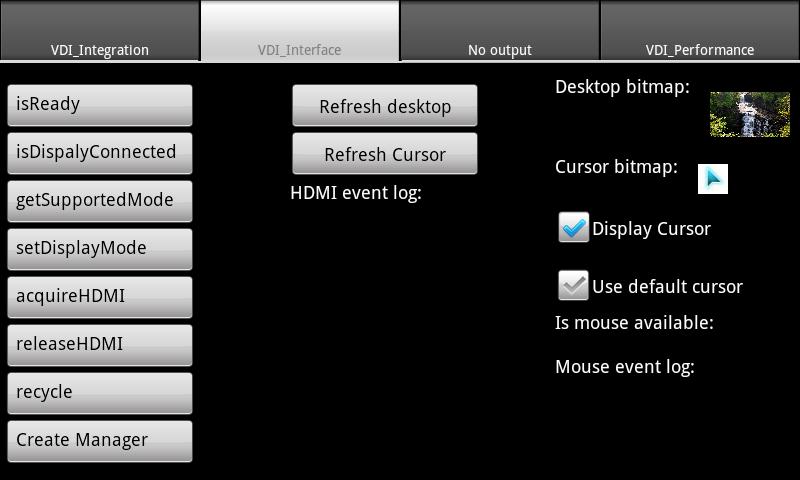
Task: Click the Create Manager button
Action: (100, 441)
